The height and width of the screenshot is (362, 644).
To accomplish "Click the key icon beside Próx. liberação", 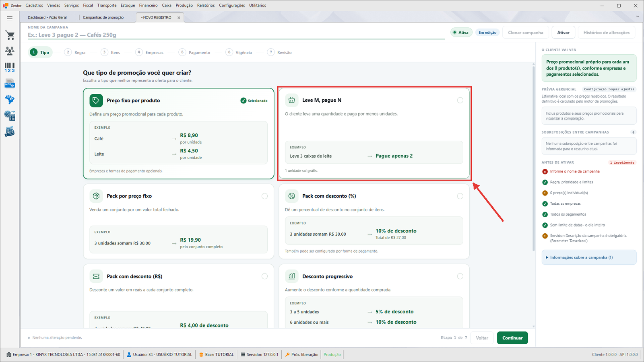I will (x=287, y=355).
